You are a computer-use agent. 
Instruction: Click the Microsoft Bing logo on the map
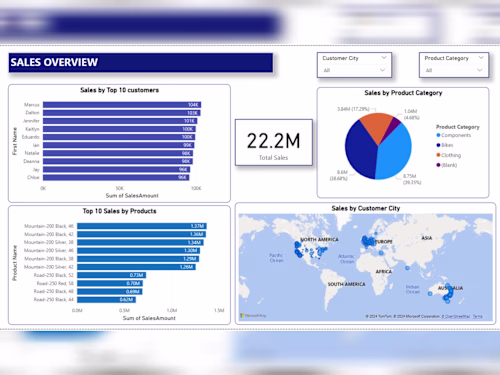[253, 315]
